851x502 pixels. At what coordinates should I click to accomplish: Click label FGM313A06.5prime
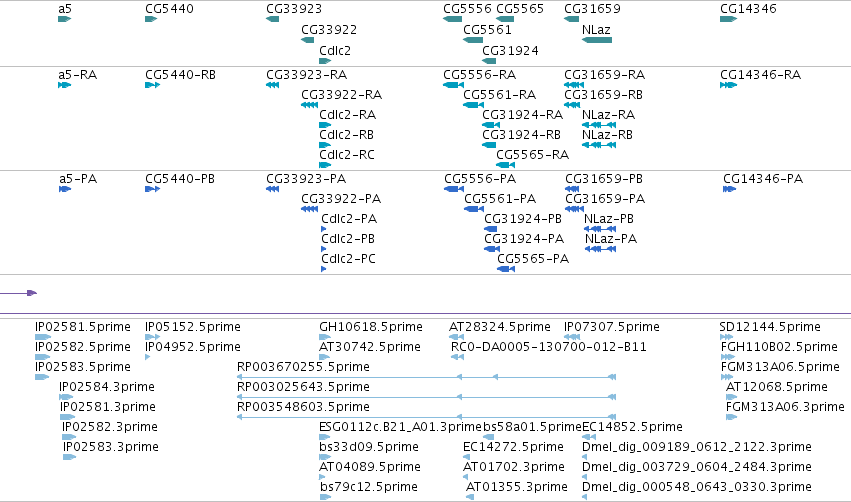780,367
